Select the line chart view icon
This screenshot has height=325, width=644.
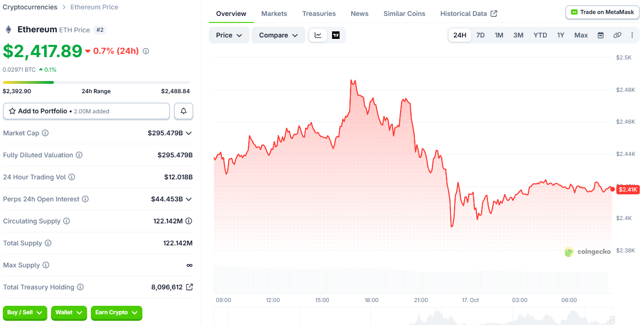tap(318, 35)
